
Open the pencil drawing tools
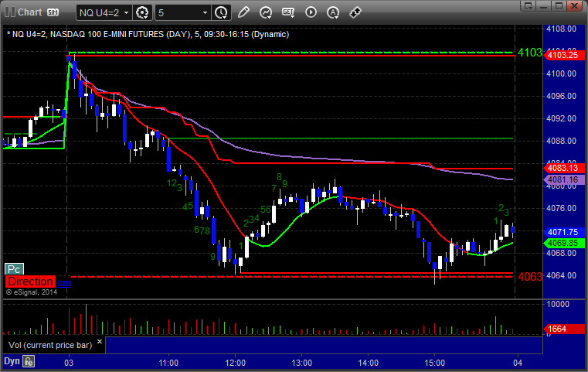[243, 12]
